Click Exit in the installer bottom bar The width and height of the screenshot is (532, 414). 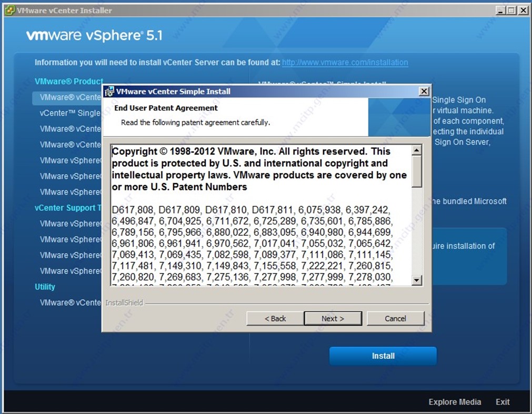coord(503,402)
